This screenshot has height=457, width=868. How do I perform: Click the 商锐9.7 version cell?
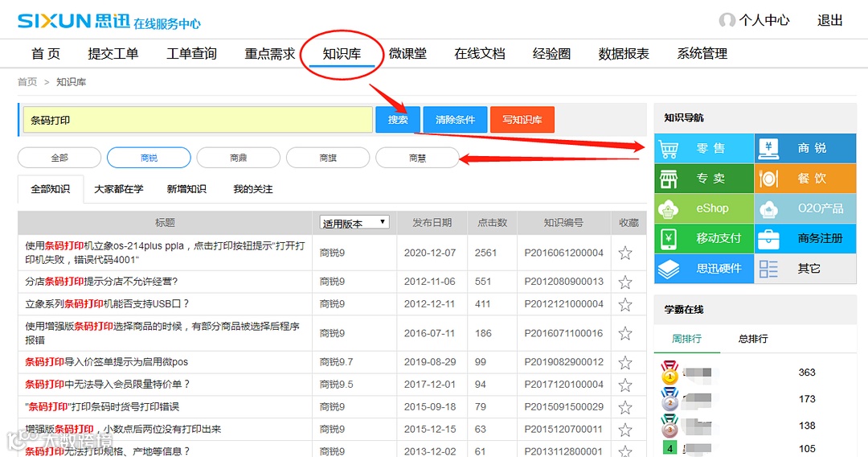[336, 362]
